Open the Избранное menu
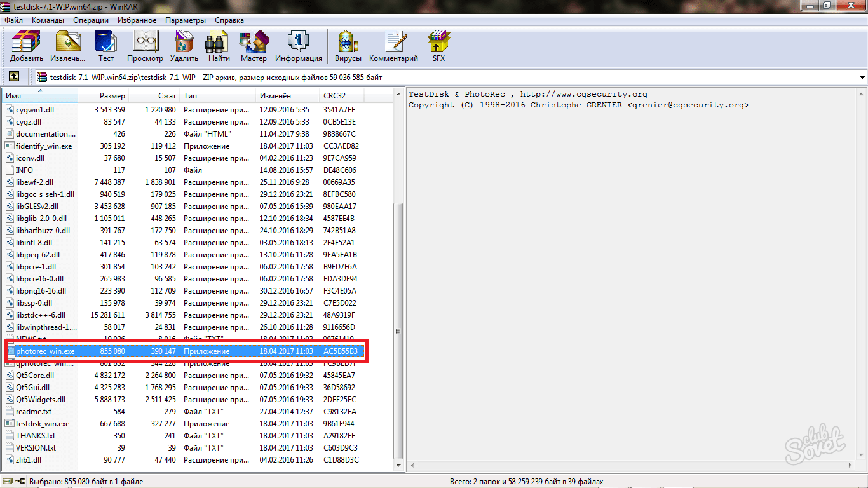Viewport: 868px width, 488px height. tap(137, 20)
